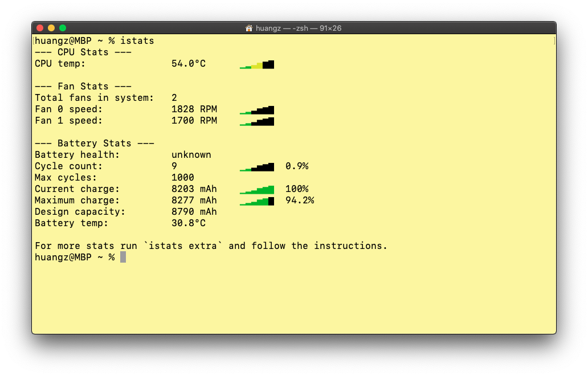
Task: Click the Fan 1 speed bar graph
Action: [257, 121]
